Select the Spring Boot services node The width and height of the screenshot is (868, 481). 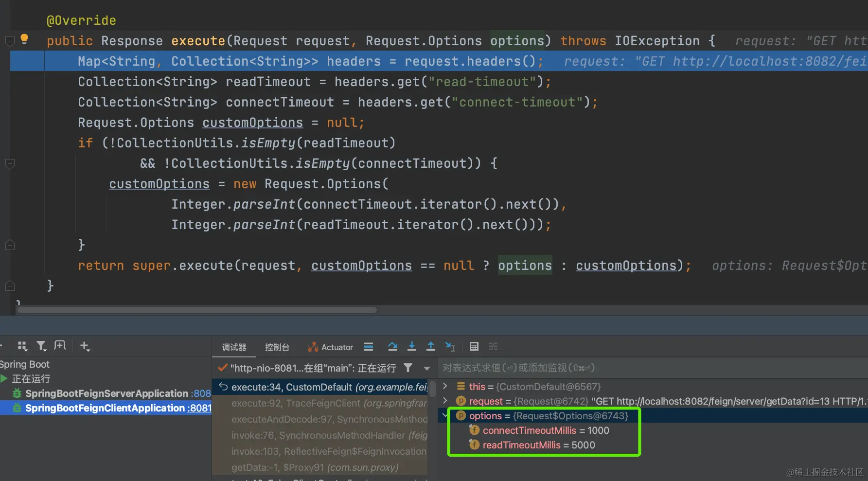click(x=25, y=364)
